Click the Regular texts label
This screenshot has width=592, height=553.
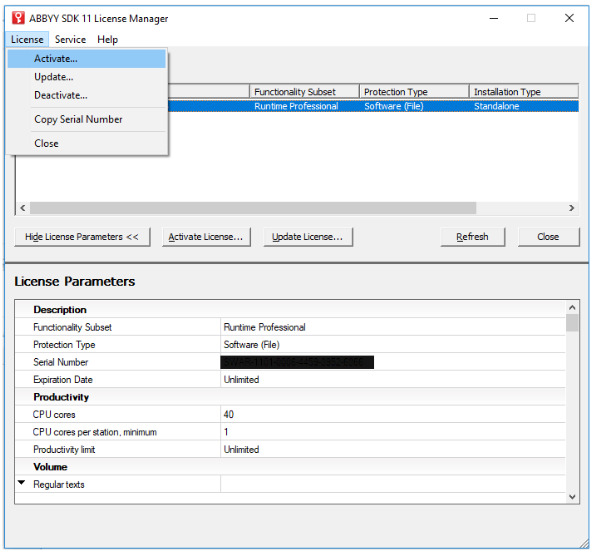point(59,485)
